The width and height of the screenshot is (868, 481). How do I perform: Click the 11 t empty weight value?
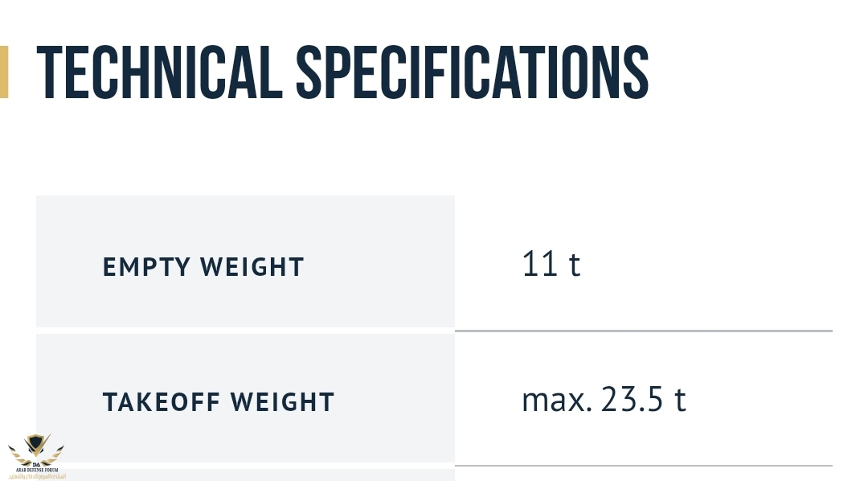click(551, 264)
